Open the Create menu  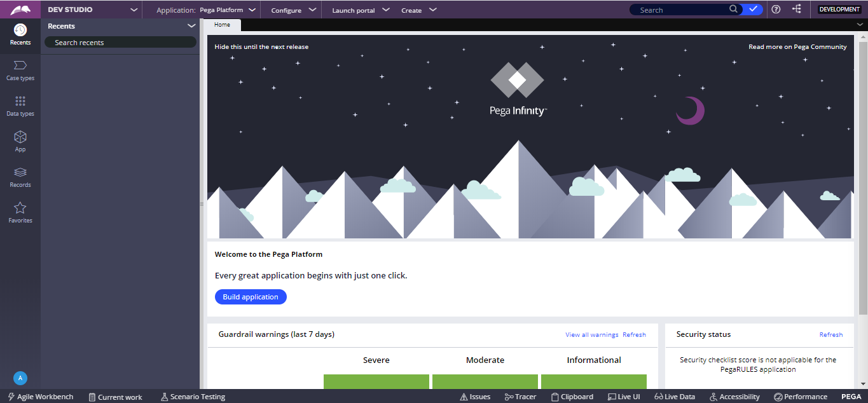[x=419, y=10]
